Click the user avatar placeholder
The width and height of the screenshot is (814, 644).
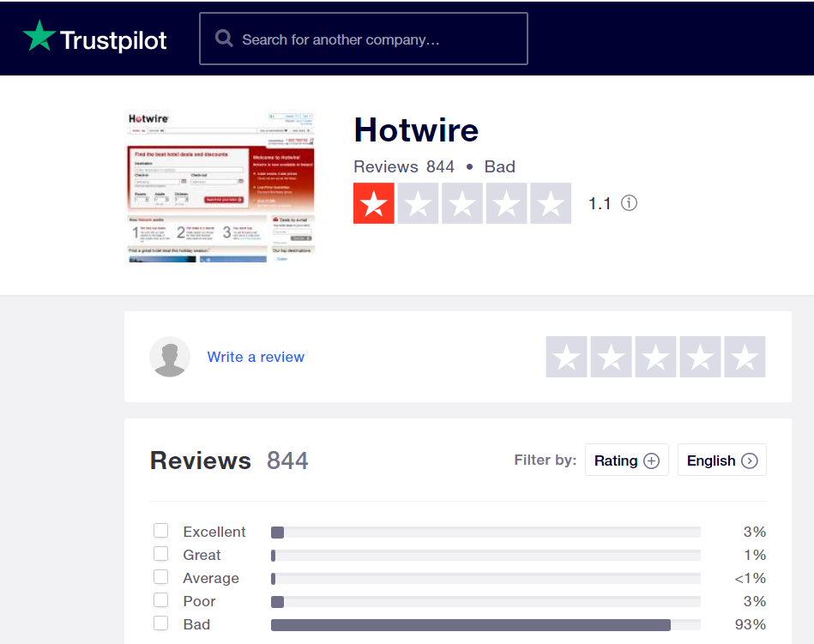[x=170, y=357]
